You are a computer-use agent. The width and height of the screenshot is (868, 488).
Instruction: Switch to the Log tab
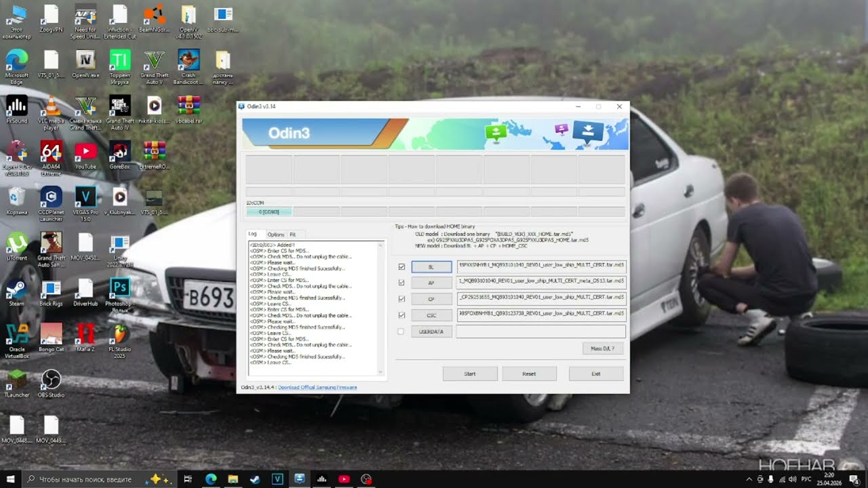click(252, 234)
